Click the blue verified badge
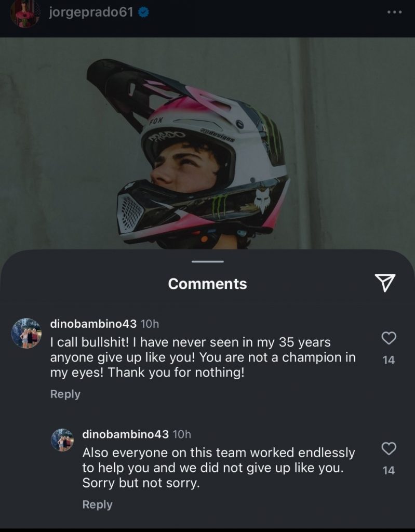The width and height of the screenshot is (415, 532). point(144,13)
